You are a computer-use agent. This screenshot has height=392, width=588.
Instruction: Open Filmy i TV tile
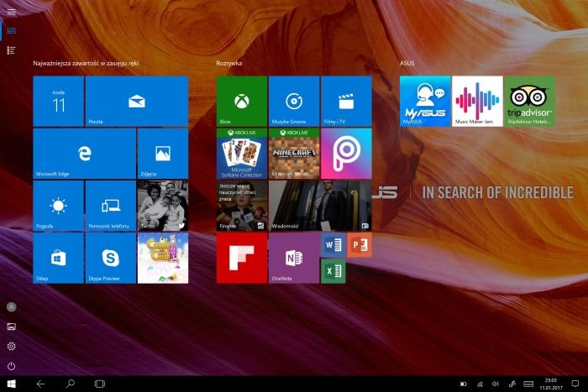pyautogui.click(x=346, y=102)
